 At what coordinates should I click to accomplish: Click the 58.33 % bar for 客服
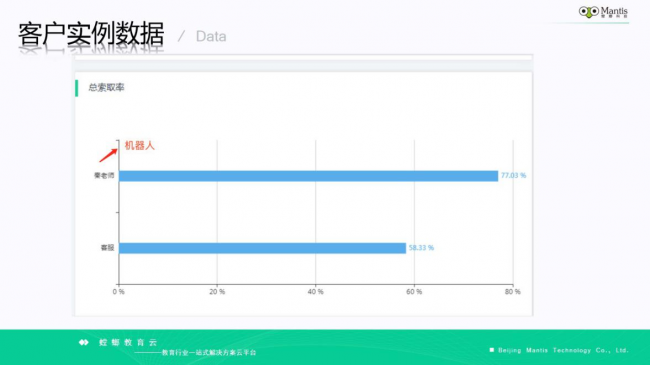click(x=262, y=248)
